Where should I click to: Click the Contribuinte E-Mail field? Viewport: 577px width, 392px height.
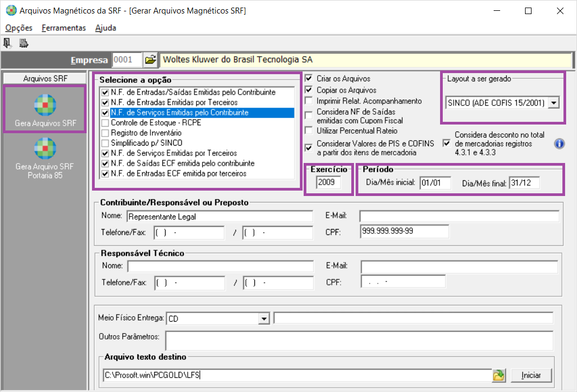pyautogui.click(x=459, y=216)
